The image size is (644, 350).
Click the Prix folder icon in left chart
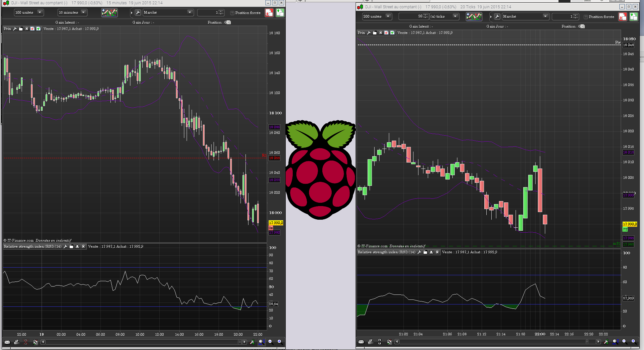pos(21,29)
